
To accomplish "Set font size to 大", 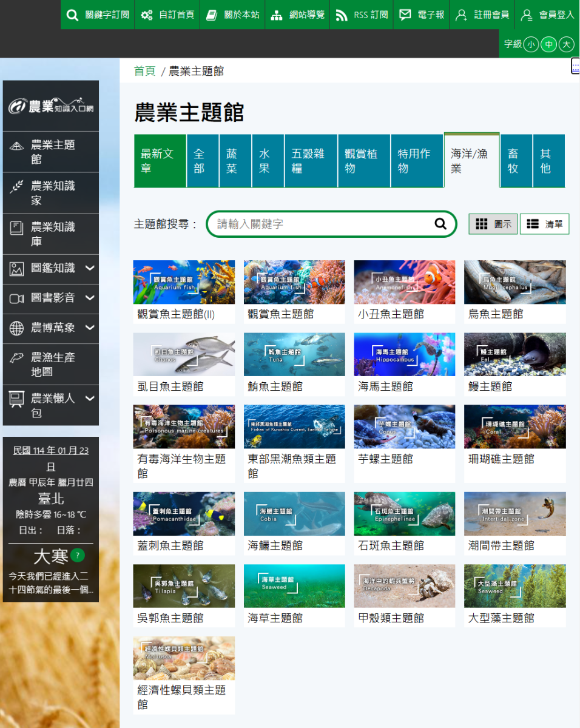I will tap(566, 44).
